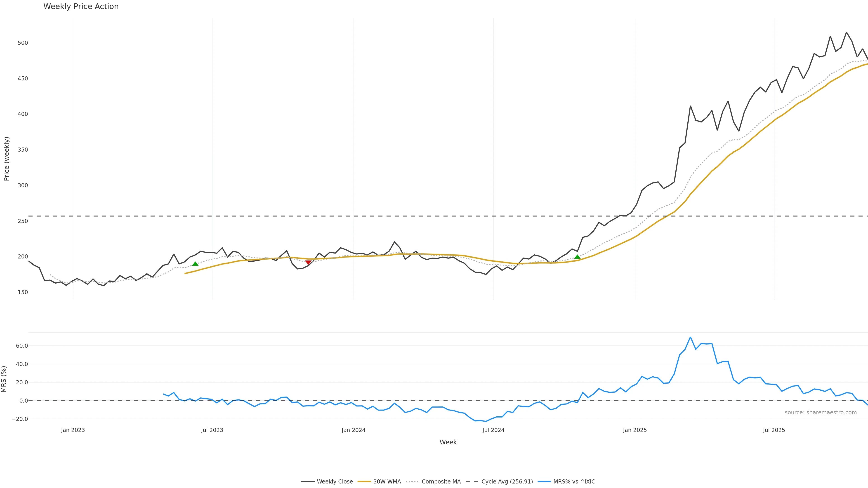Click the Price (weekly) y-axis title
The image size is (868, 488).
point(6,159)
